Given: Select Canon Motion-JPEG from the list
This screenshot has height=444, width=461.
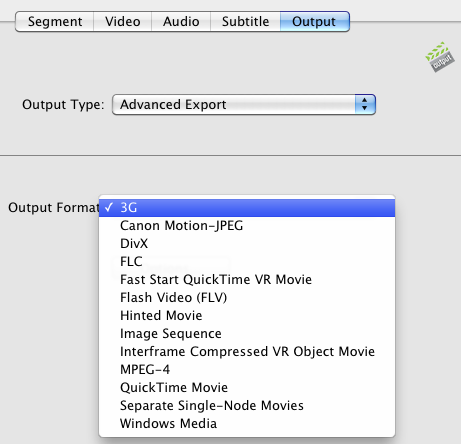Looking at the screenshot, I should [247, 226].
